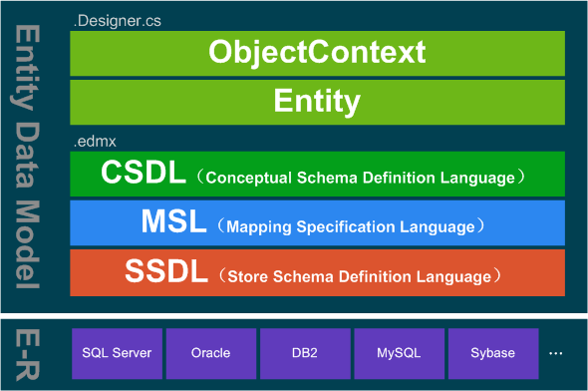
Task: Click the vertical E-R label
Action: pos(28,355)
